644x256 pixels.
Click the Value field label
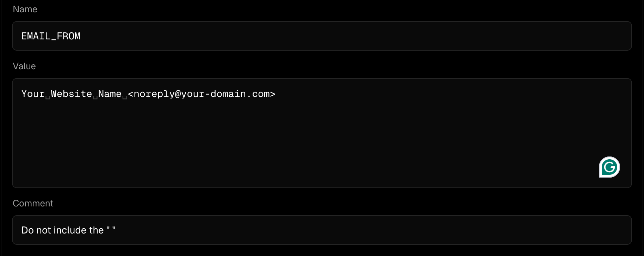coord(24,66)
